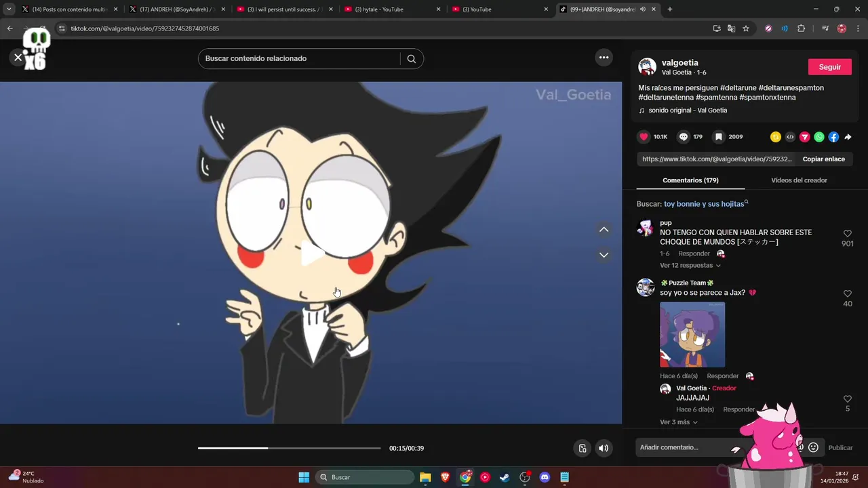The width and height of the screenshot is (868, 488).
Task: Open Steam from the taskbar
Action: coord(505,477)
